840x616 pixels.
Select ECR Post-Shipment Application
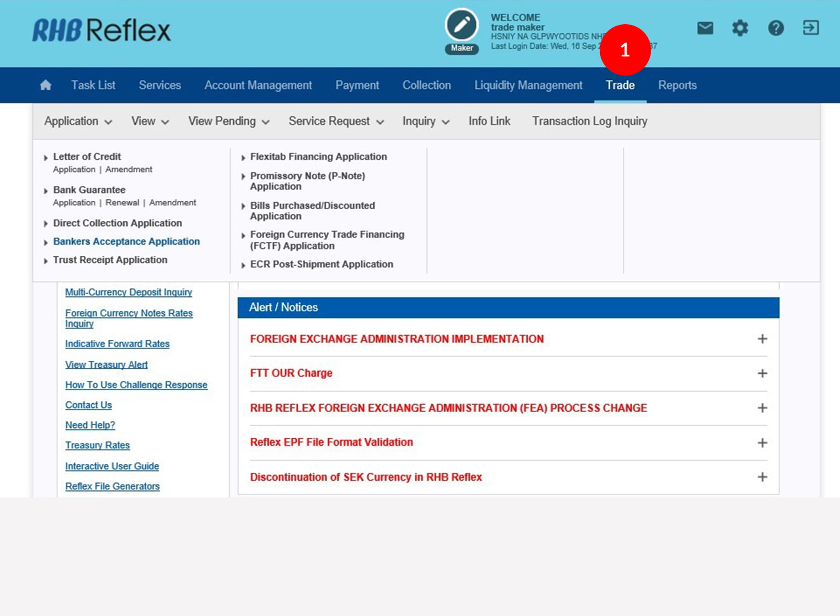[x=322, y=264]
